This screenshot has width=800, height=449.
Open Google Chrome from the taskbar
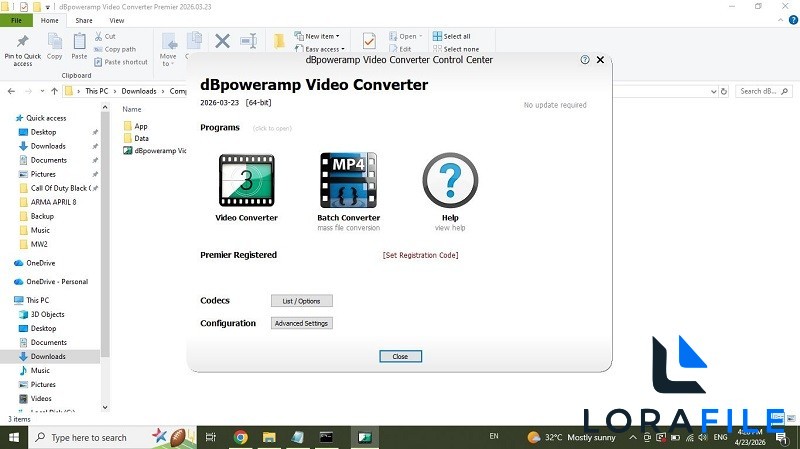pos(240,437)
